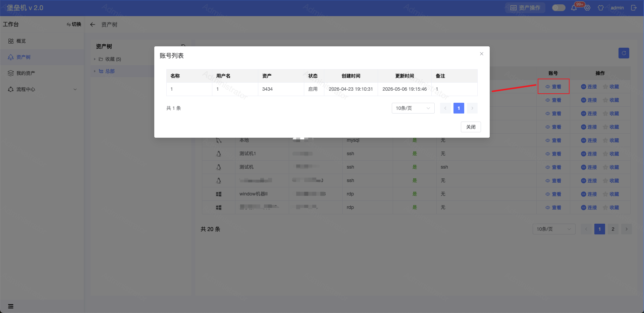Click the 关闭 button in the dialog
This screenshot has height=313, width=644.
point(471,127)
